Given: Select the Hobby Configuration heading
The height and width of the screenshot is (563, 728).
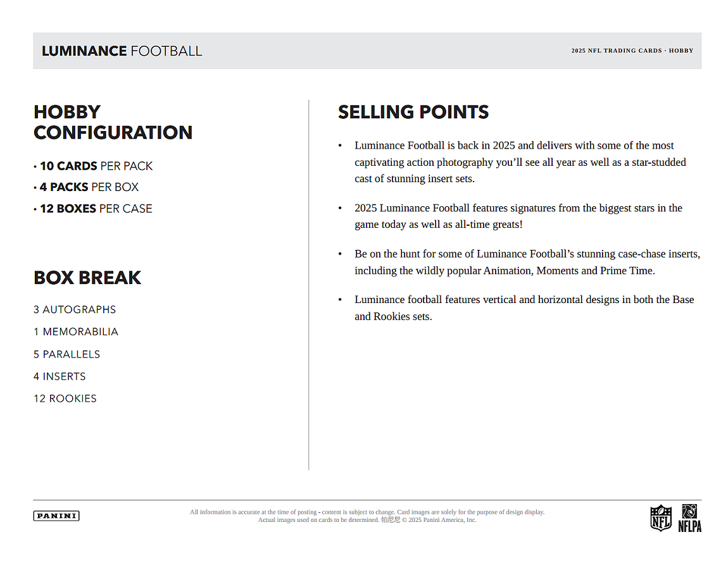Looking at the screenshot, I should (x=113, y=122).
